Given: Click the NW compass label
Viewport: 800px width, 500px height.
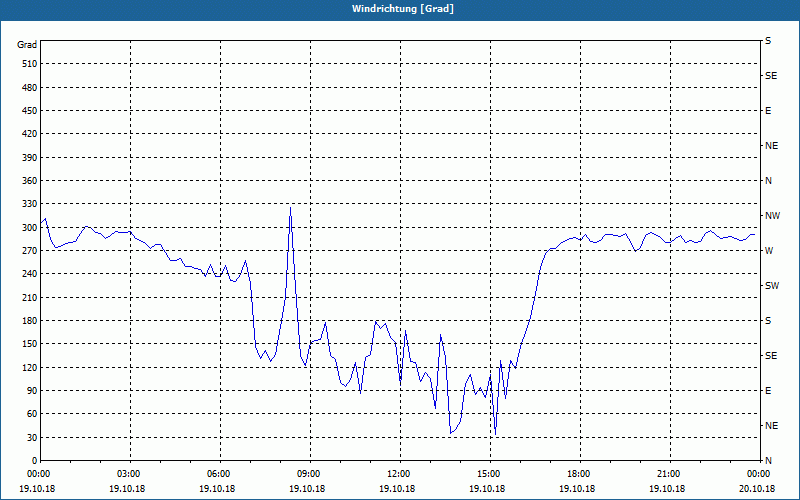Looking at the screenshot, I should [772, 216].
